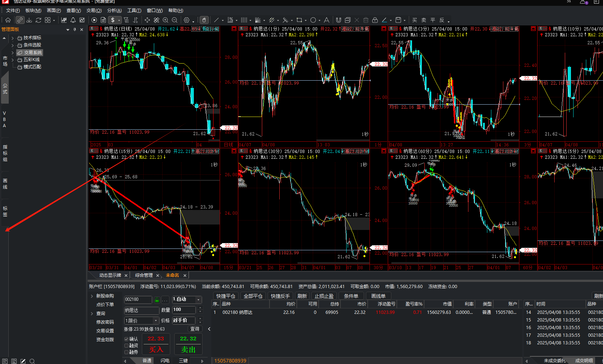
Task: Enable the 融资 margin financing checkbox
Action: [x=127, y=346]
